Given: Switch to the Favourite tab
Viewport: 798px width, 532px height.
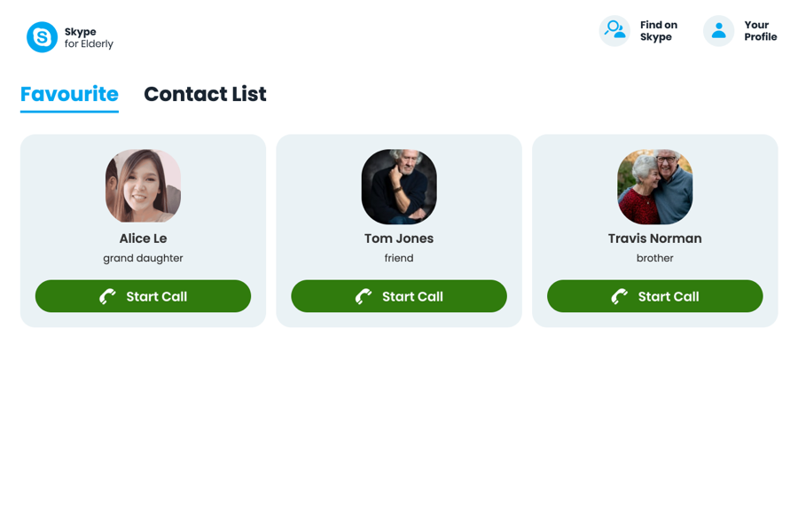Looking at the screenshot, I should (69, 94).
